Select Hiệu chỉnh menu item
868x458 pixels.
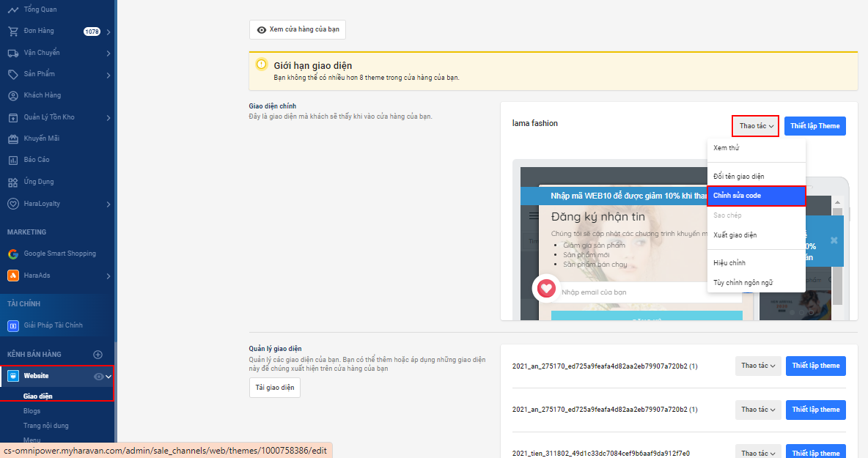(x=756, y=263)
